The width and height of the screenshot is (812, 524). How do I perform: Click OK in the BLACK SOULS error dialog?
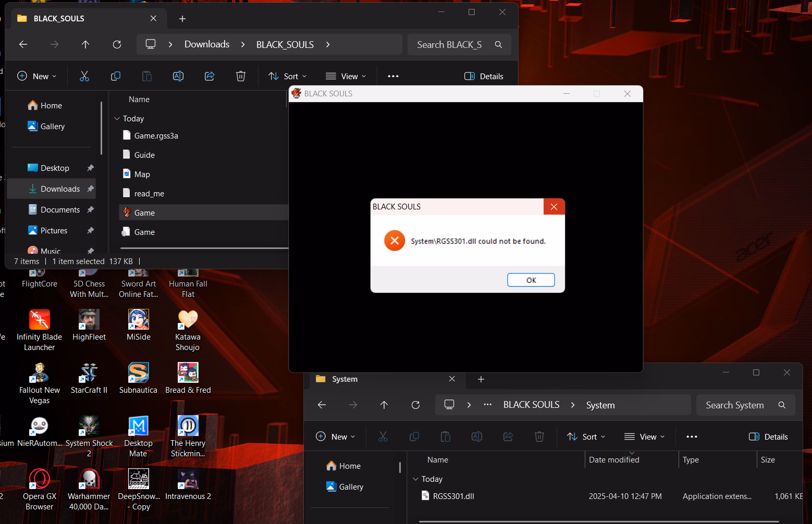click(531, 280)
